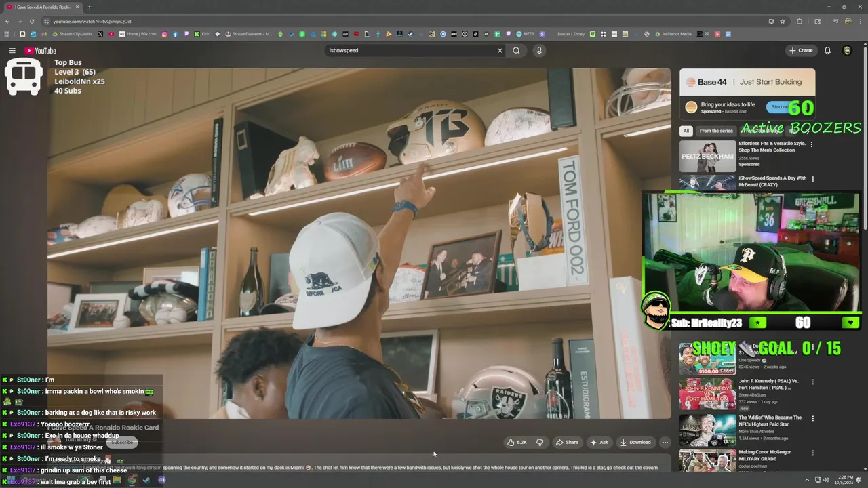Open the browser extensions puzzle icon

click(800, 21)
